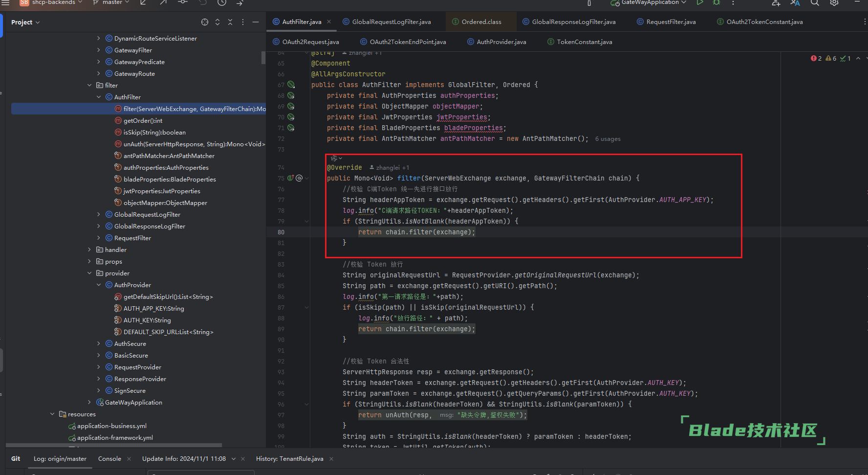Click the Project tree horizontal scrollbar
The image size is (868, 475).
[114, 445]
